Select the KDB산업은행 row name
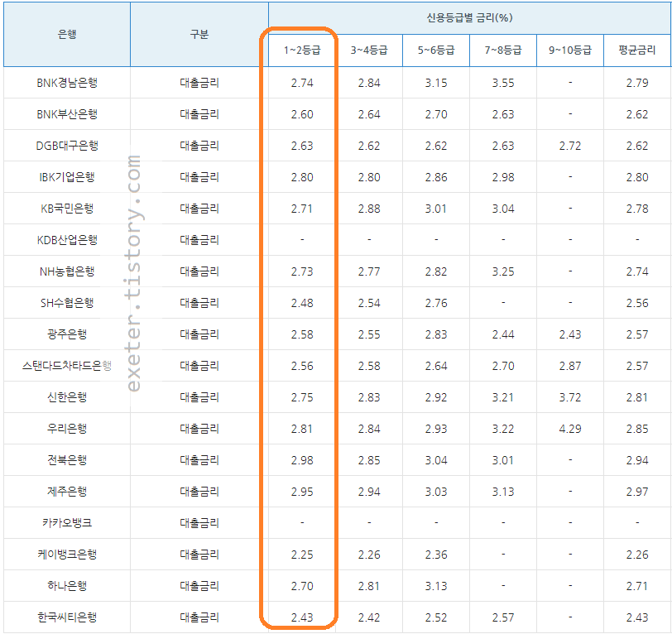Image resolution: width=672 pixels, height=634 pixels. pyautogui.click(x=67, y=240)
